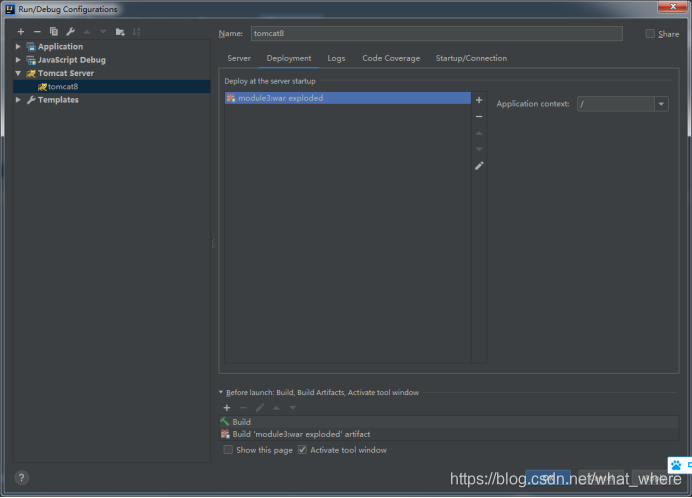Edit the deployment artifact with the pencil icon
This screenshot has height=498, width=692.
[479, 166]
